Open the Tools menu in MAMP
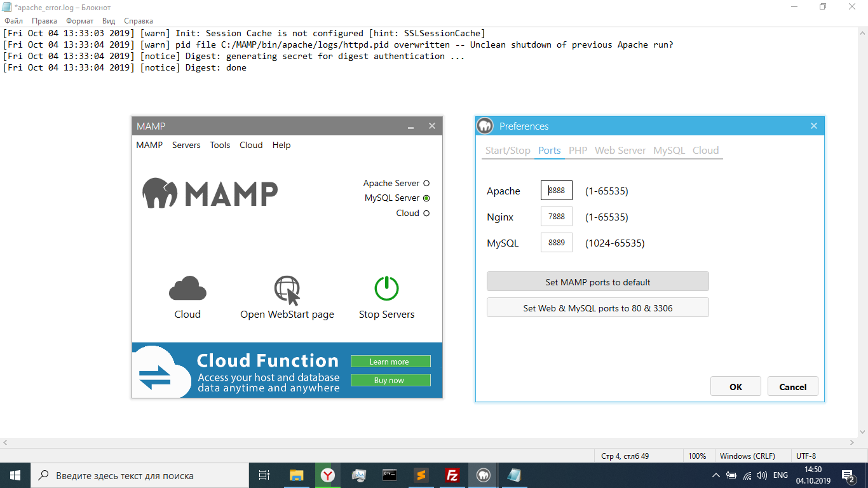Screen dimensions: 868x488 coord(220,145)
